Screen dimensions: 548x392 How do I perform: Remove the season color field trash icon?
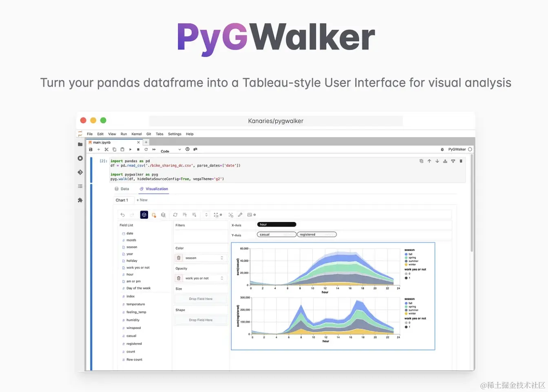click(x=179, y=258)
